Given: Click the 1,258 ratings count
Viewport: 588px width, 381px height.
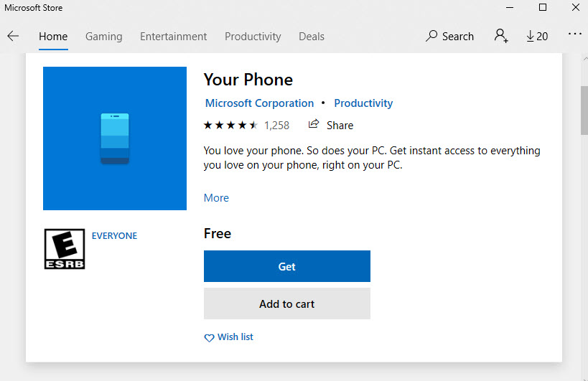Looking at the screenshot, I should coord(276,125).
